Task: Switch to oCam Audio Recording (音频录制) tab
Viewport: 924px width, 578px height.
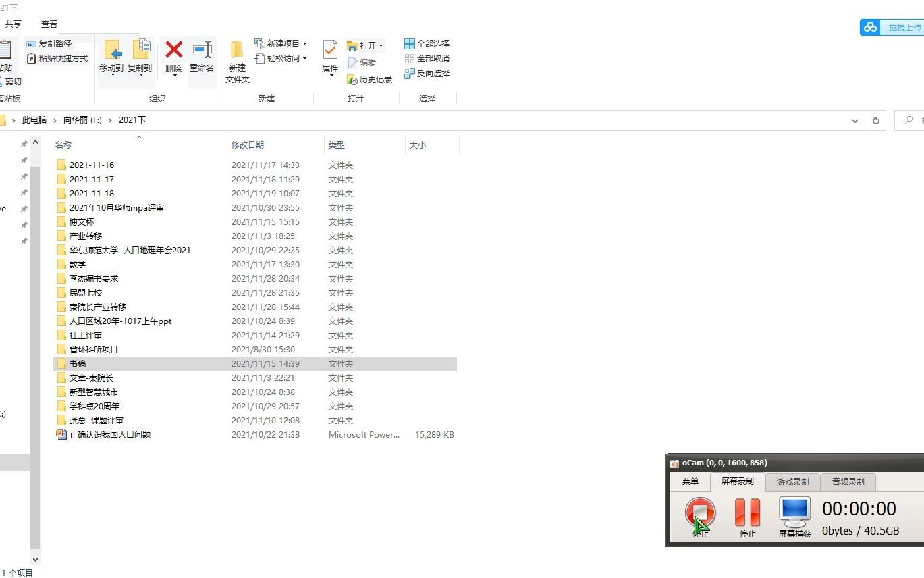Action: click(x=848, y=481)
